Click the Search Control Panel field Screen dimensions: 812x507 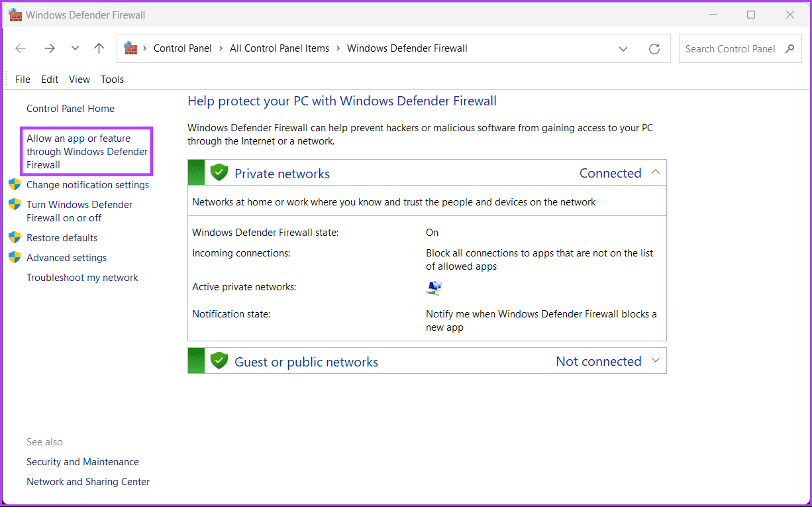tap(730, 48)
